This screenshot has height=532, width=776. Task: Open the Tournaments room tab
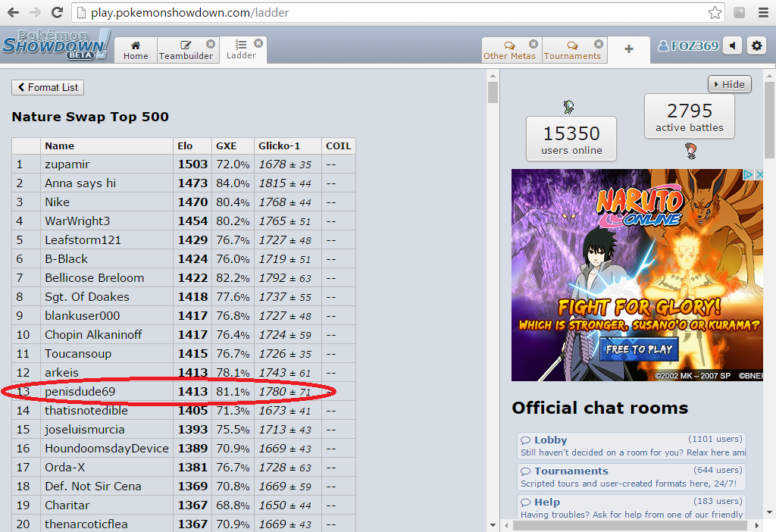coord(573,50)
